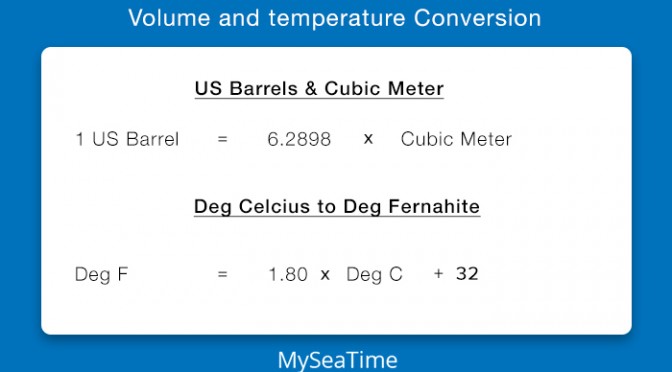Click the 'Deg F' label
This screenshot has width=672, height=372.
tap(101, 274)
